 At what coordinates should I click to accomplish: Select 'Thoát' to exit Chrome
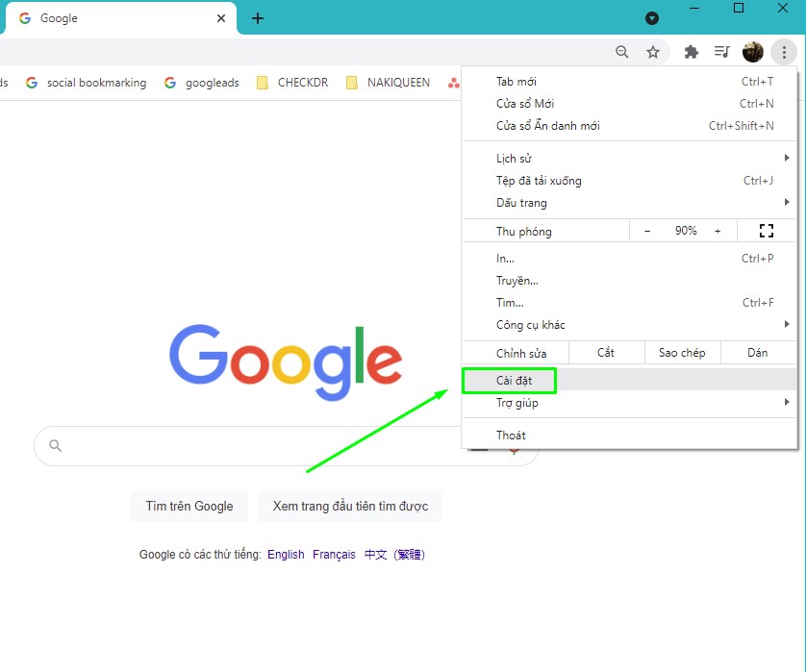629,436
